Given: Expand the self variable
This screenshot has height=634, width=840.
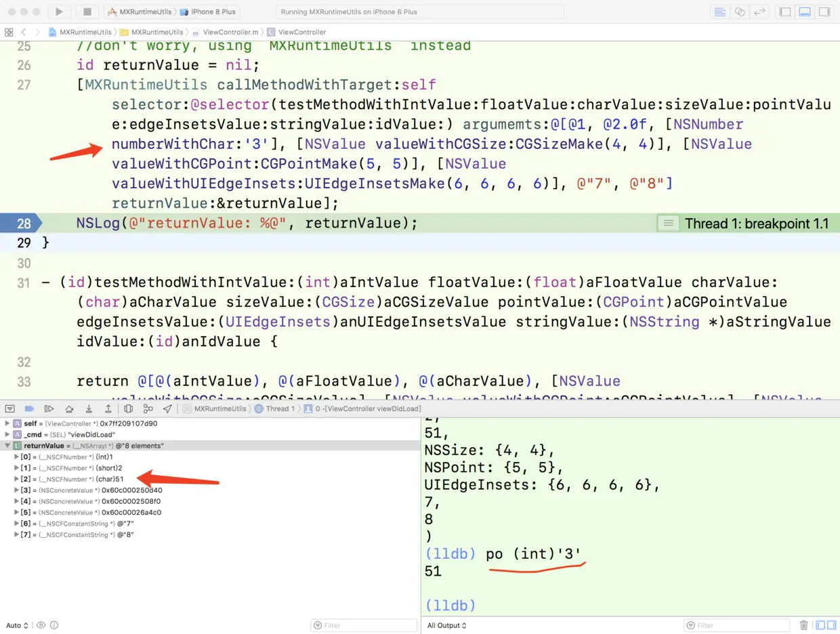Looking at the screenshot, I should [7, 423].
